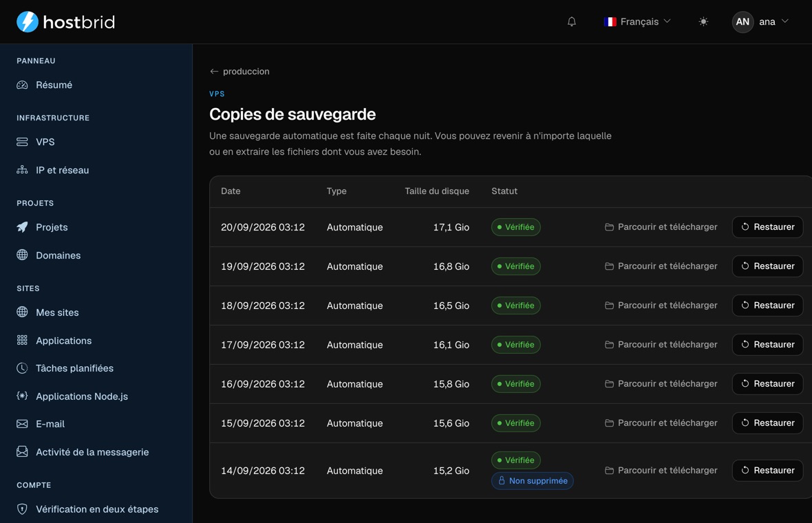Browse and download the 15/09/2026 backup
The image size is (812, 523).
pyautogui.click(x=661, y=423)
